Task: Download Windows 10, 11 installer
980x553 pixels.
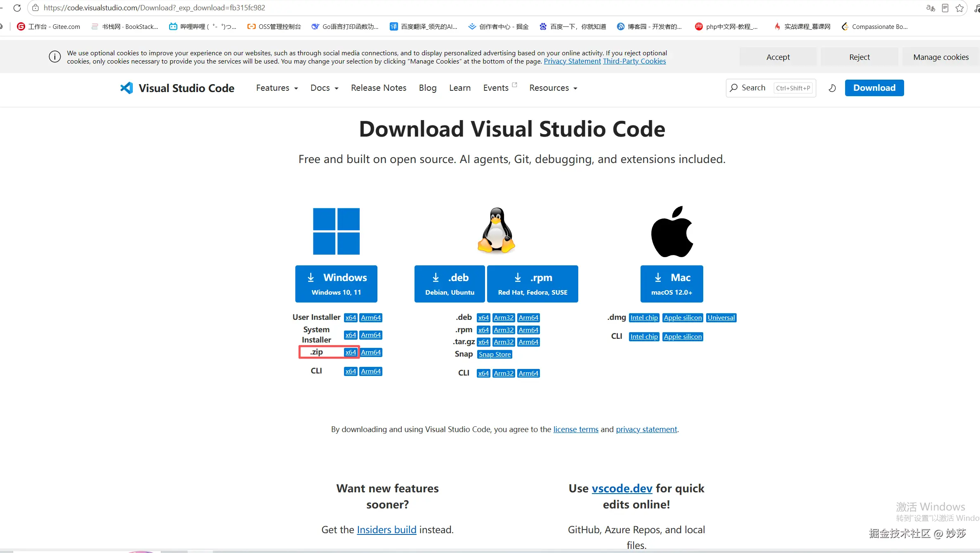Action: pyautogui.click(x=336, y=284)
